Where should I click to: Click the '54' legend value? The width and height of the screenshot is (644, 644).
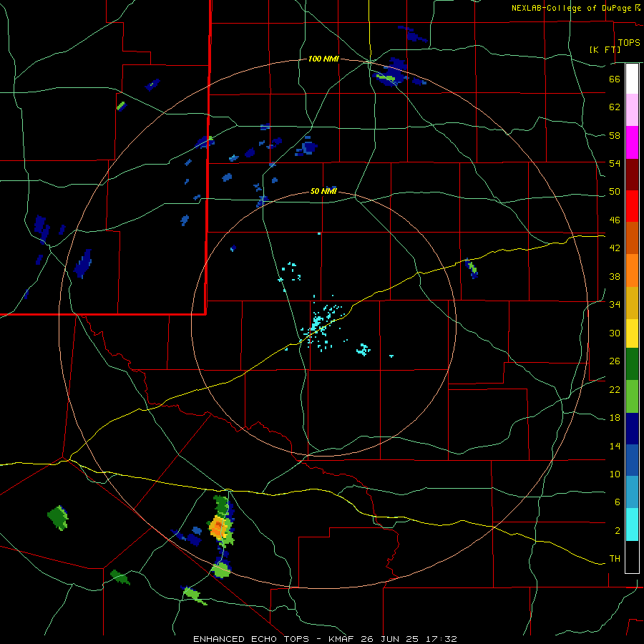click(x=615, y=163)
